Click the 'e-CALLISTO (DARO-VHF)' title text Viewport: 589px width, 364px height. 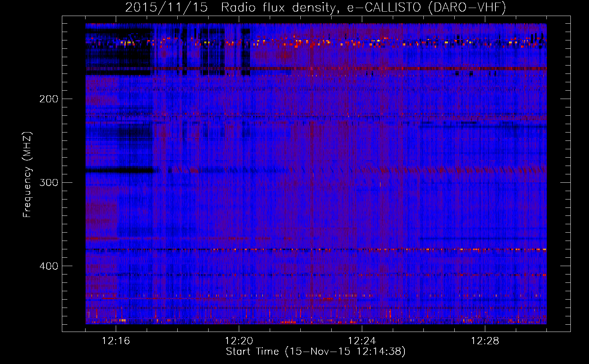pyautogui.click(x=426, y=7)
